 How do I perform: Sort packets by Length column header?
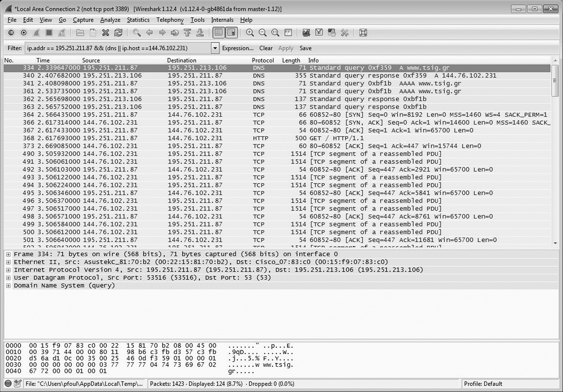click(291, 60)
